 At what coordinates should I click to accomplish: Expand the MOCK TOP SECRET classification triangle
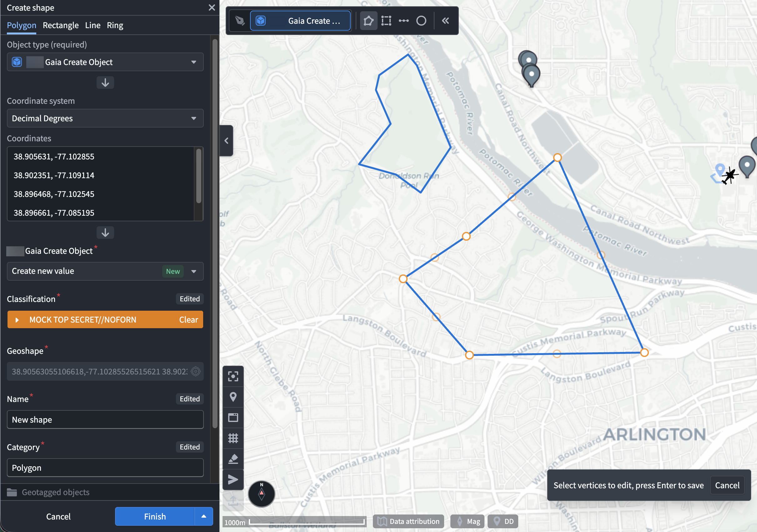[17, 319]
